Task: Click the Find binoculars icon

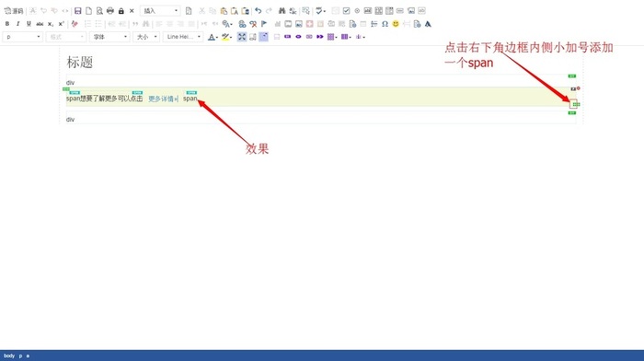Action: [x=282, y=11]
